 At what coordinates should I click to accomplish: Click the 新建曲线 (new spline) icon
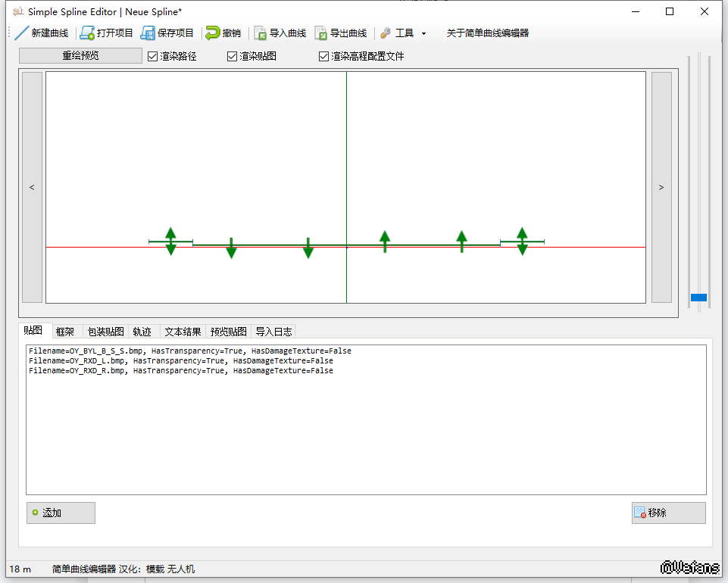pyautogui.click(x=21, y=33)
